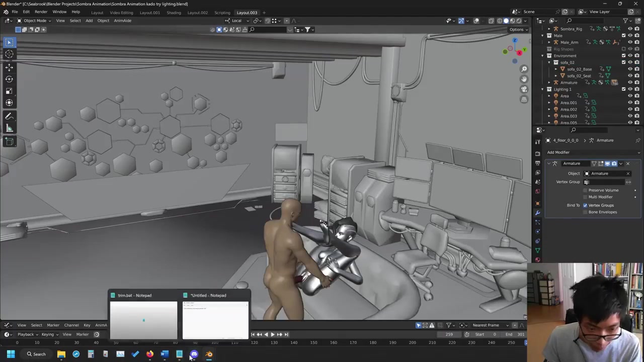Screen dimensions: 644x362
Task: Choose the Measure tool
Action: [9, 128]
